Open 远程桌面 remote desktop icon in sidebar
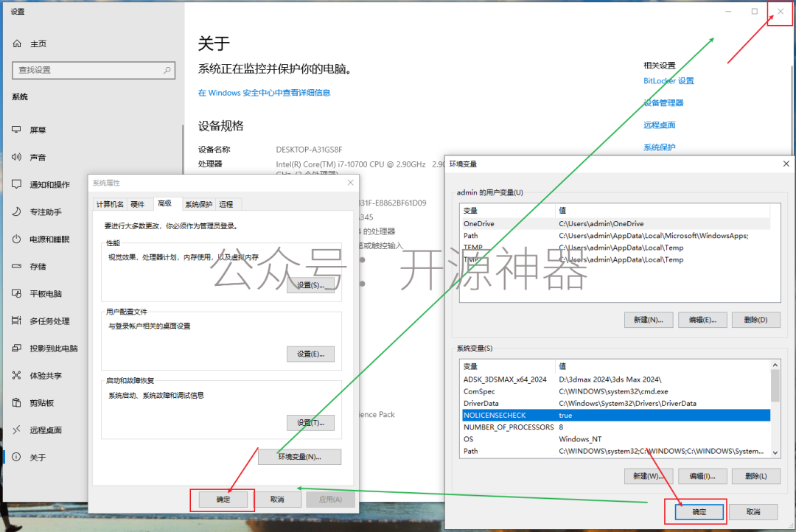 click(17, 430)
